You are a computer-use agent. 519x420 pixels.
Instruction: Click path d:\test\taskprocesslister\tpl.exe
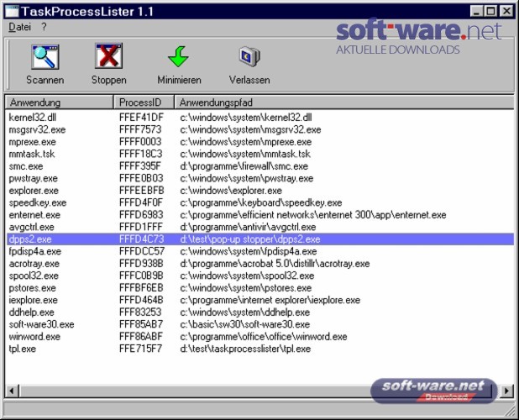tap(245, 349)
